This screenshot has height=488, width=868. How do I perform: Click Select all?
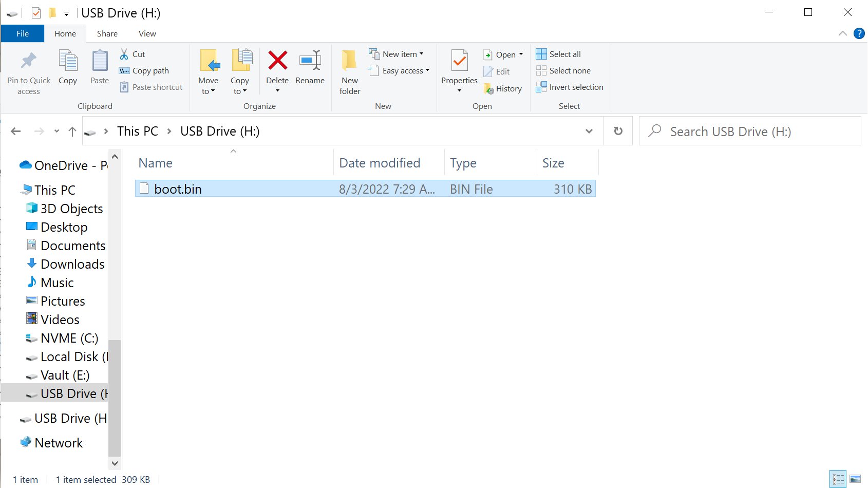[558, 54]
